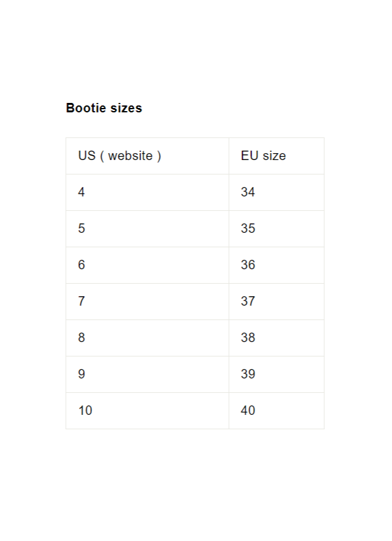The width and height of the screenshot is (392, 541).
Task: Click US size 10 cell
Action: coord(147,411)
